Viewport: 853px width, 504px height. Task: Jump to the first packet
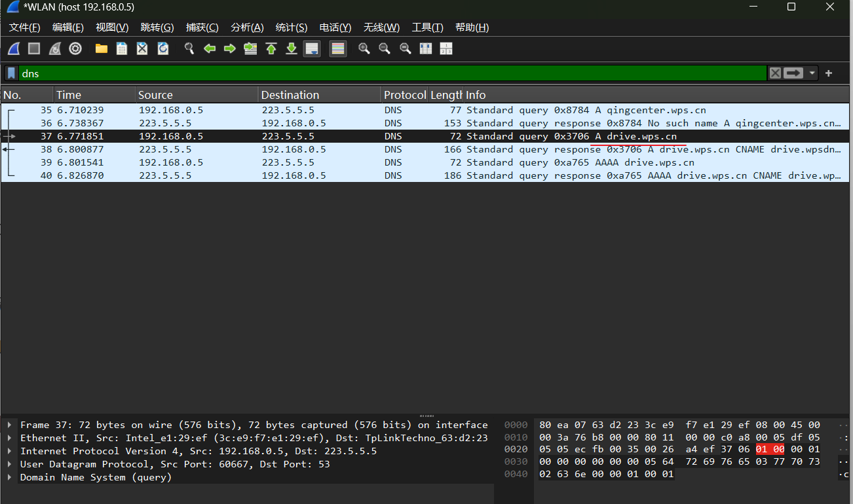click(271, 48)
